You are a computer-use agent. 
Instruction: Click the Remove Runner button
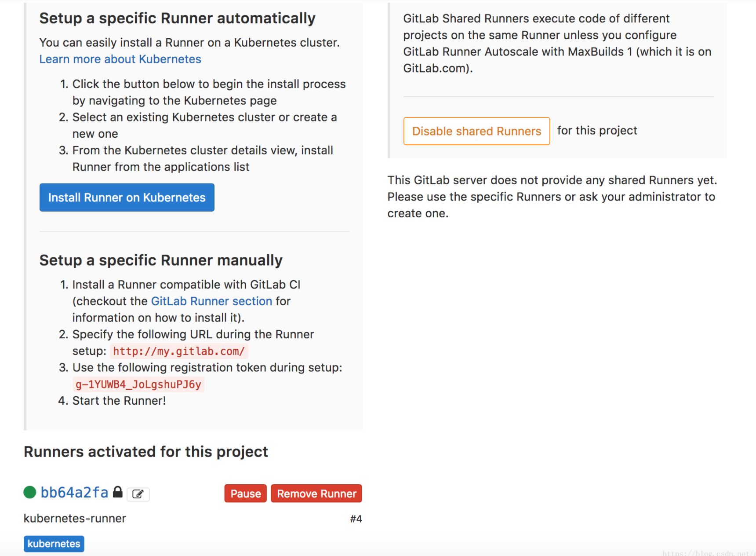(x=316, y=494)
